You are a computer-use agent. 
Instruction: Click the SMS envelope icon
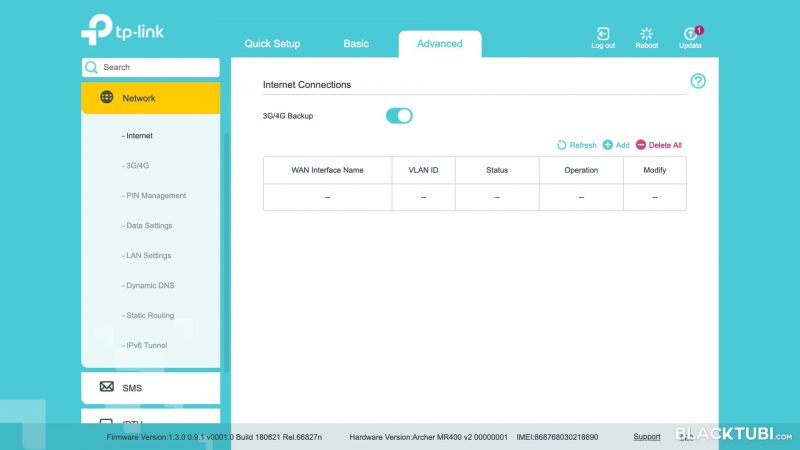(x=107, y=387)
